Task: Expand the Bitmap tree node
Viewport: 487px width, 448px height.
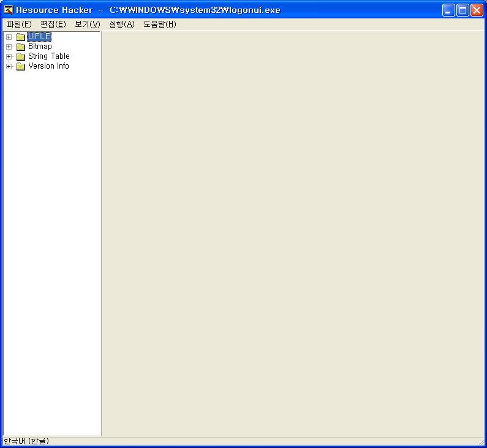Action: tap(9, 47)
